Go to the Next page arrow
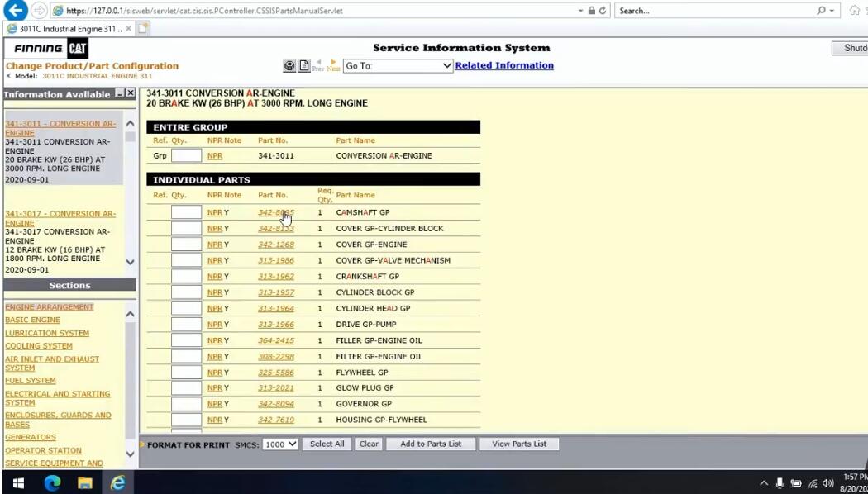This screenshot has width=868, height=494. 333,65
